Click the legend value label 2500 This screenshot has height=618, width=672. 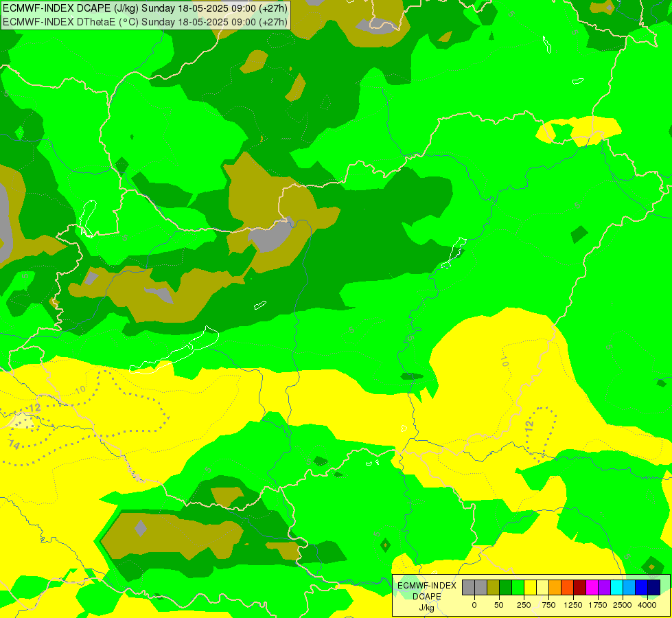coord(623,605)
